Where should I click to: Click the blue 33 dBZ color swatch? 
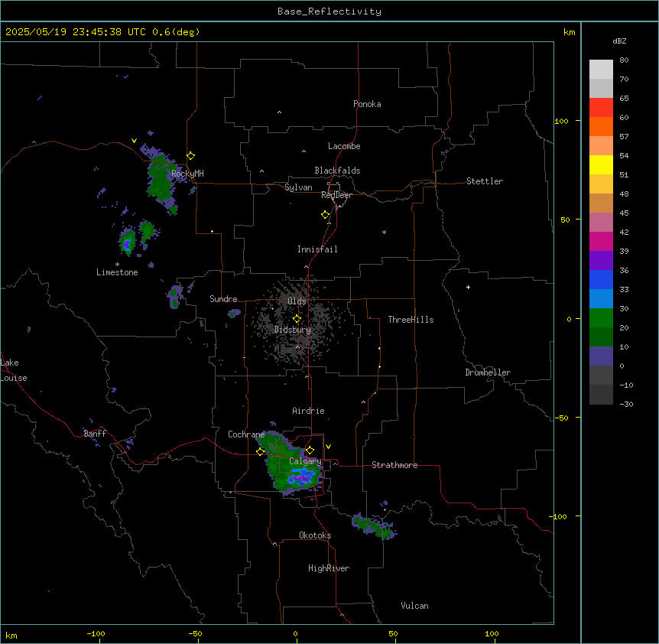click(x=601, y=279)
